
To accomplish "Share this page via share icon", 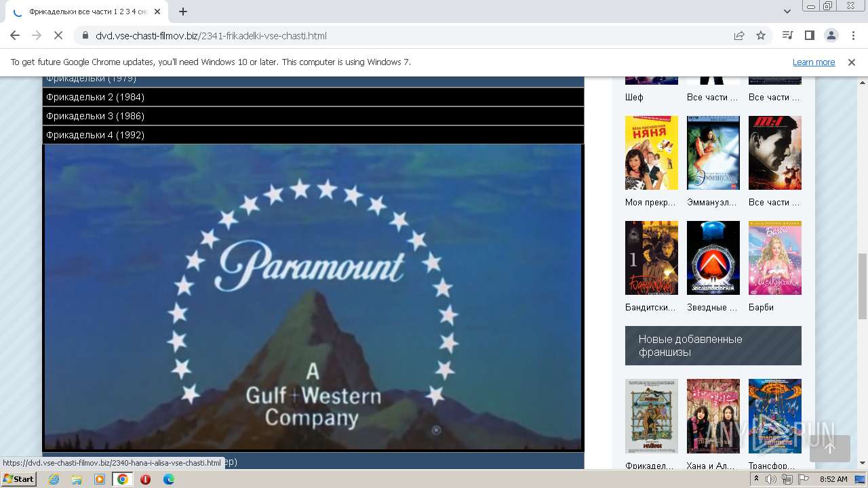I will point(739,35).
